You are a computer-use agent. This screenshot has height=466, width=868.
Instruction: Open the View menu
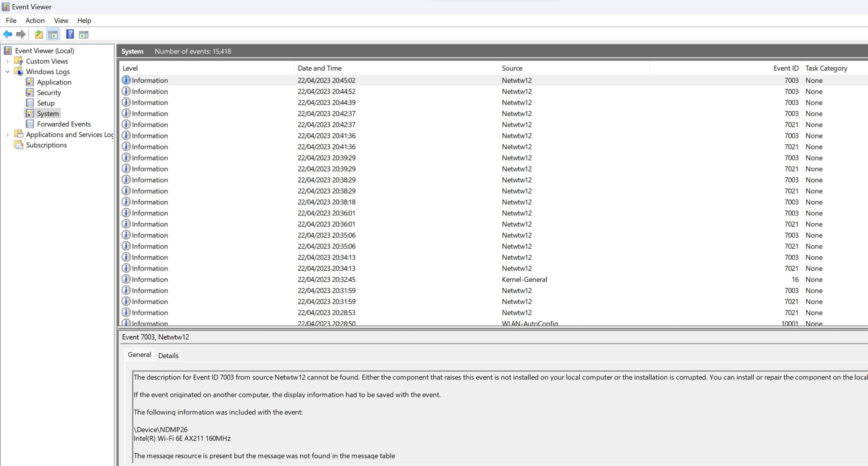[x=61, y=20]
